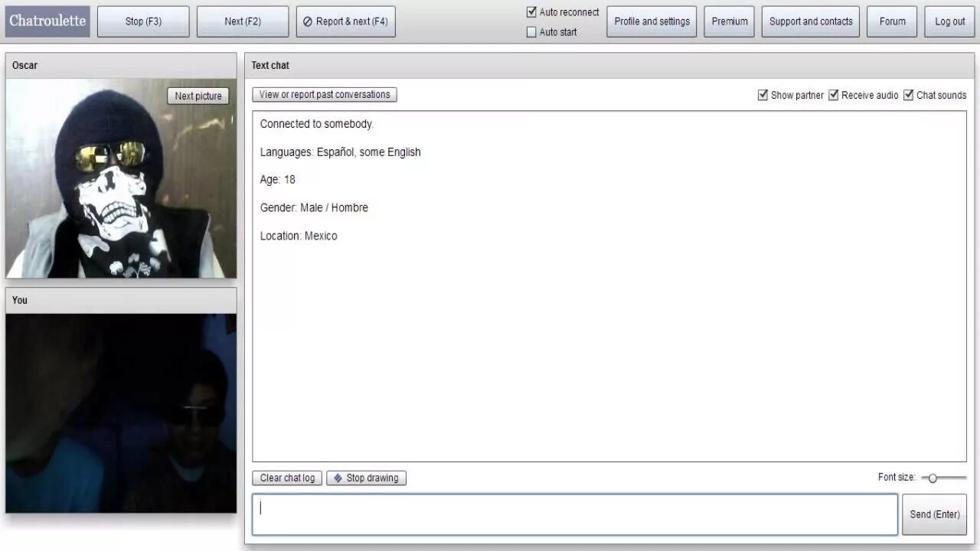Click Oscar's webcam video feed
Image resolution: width=980 pixels, height=551 pixels.
[x=121, y=178]
